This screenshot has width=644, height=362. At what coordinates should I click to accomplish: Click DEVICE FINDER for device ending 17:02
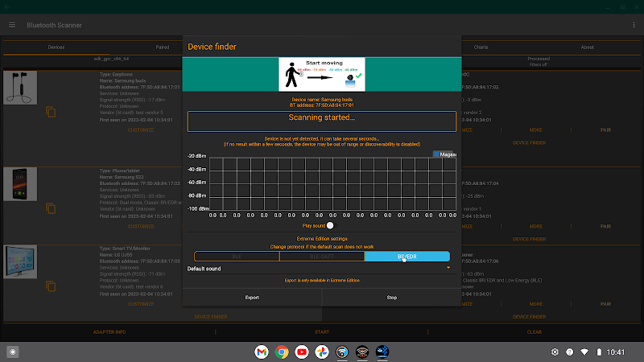pos(529,143)
